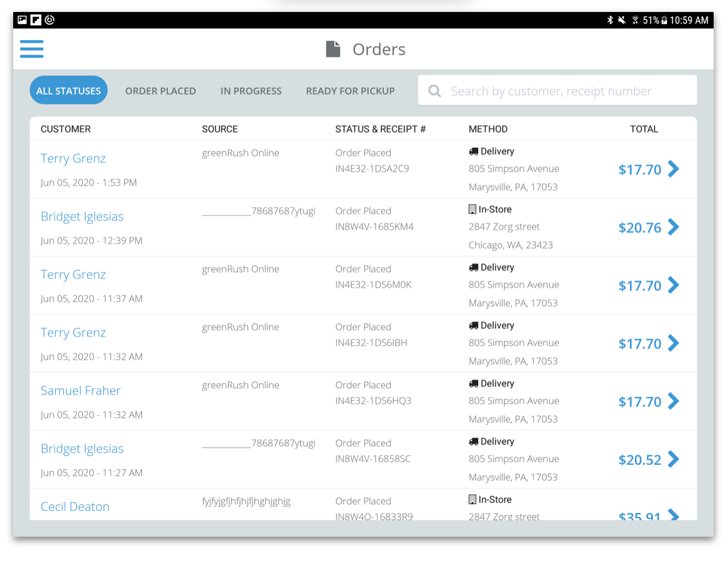
Task: Click the Orders document icon in header
Action: 333,49
